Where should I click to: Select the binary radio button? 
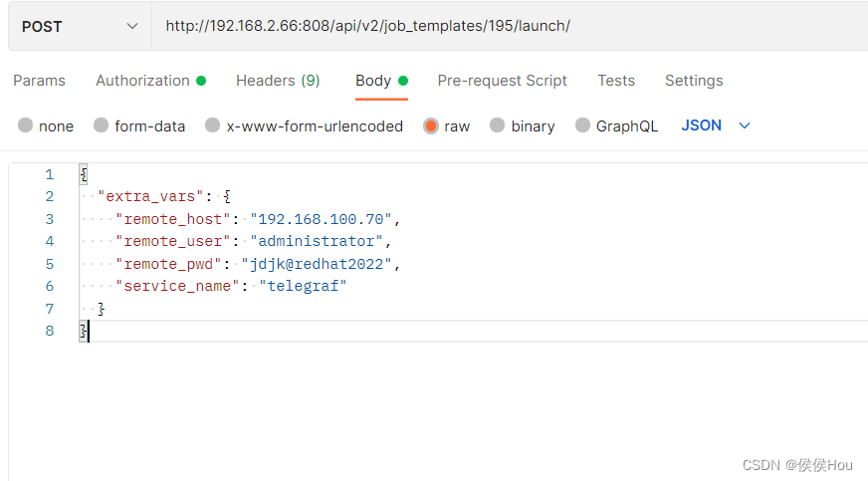[497, 125]
